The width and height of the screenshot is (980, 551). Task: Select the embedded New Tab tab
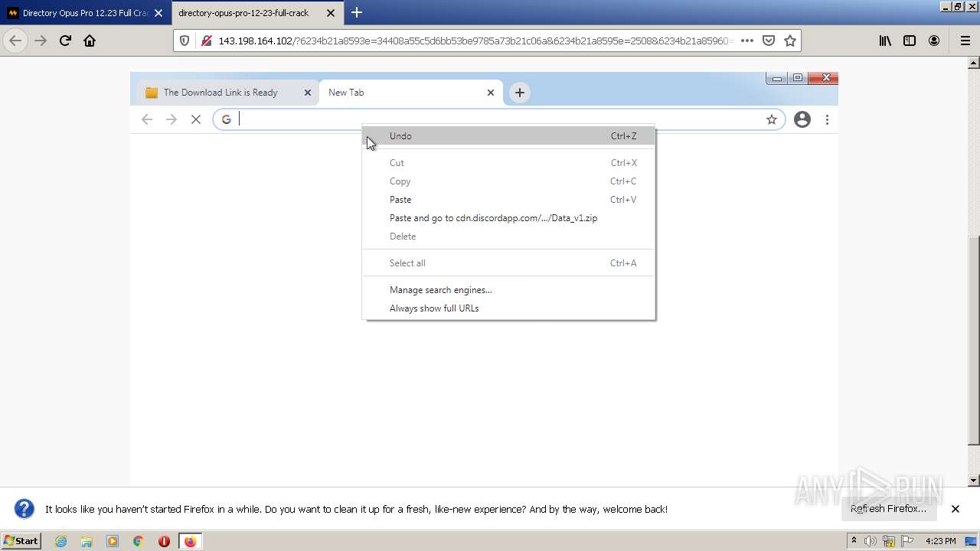346,93
